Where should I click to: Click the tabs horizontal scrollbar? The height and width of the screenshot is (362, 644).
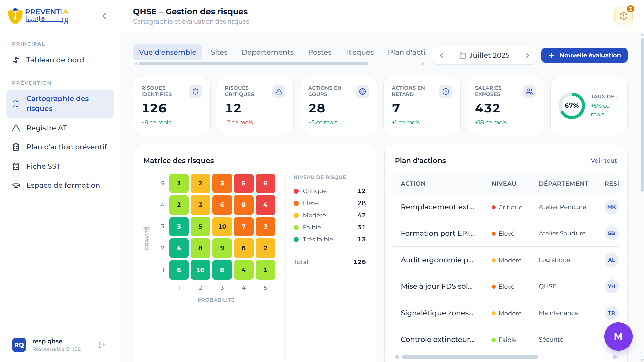pyautogui.click(x=254, y=64)
